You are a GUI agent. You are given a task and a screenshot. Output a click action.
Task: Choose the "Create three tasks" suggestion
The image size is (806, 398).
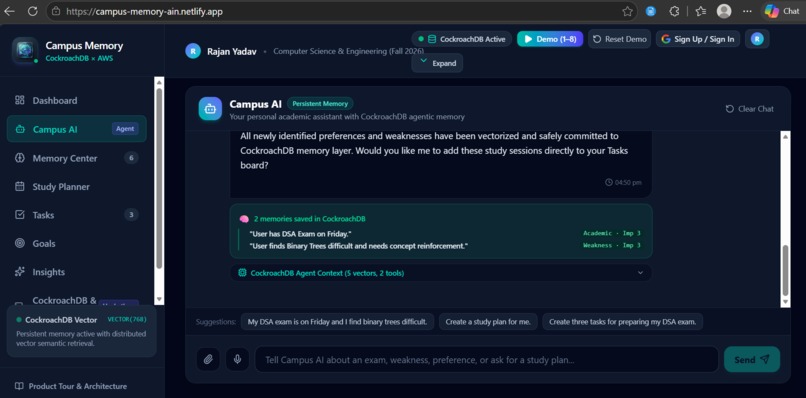622,322
